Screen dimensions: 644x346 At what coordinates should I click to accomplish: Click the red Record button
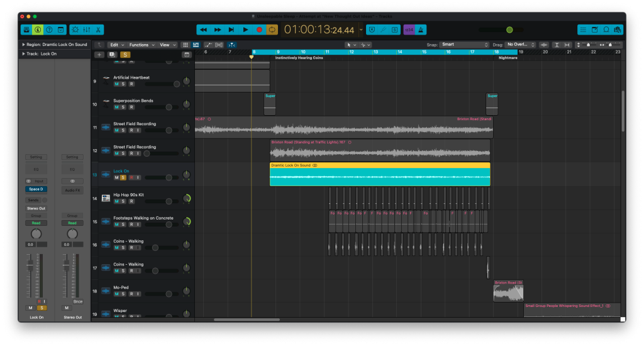coord(259,30)
